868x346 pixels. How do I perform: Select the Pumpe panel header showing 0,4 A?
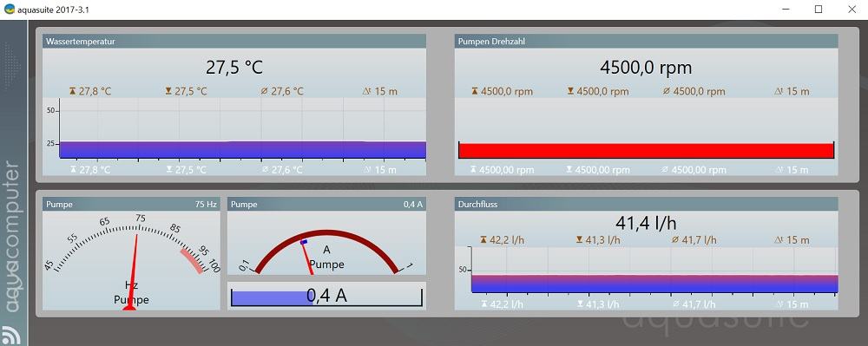326,205
